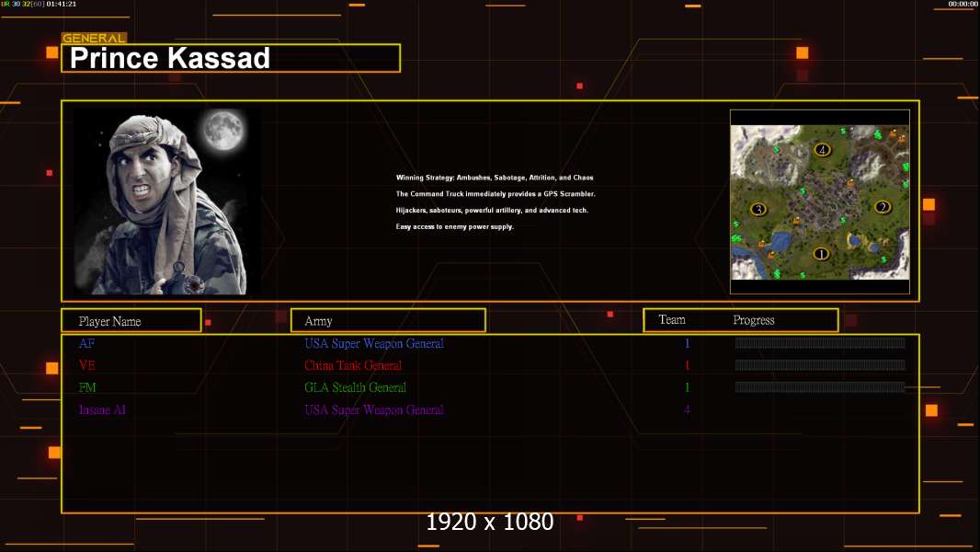Click team number 1 in FM's row
980x552 pixels.
click(x=687, y=387)
